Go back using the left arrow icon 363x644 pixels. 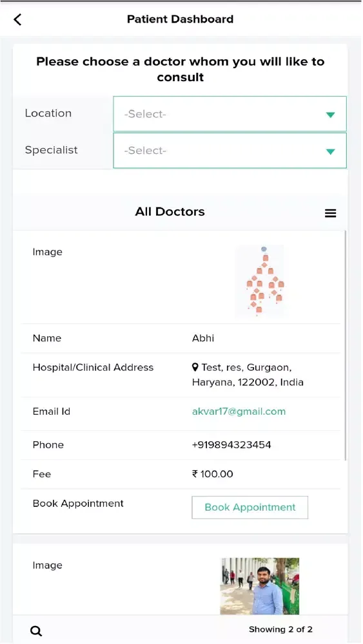[x=17, y=19]
